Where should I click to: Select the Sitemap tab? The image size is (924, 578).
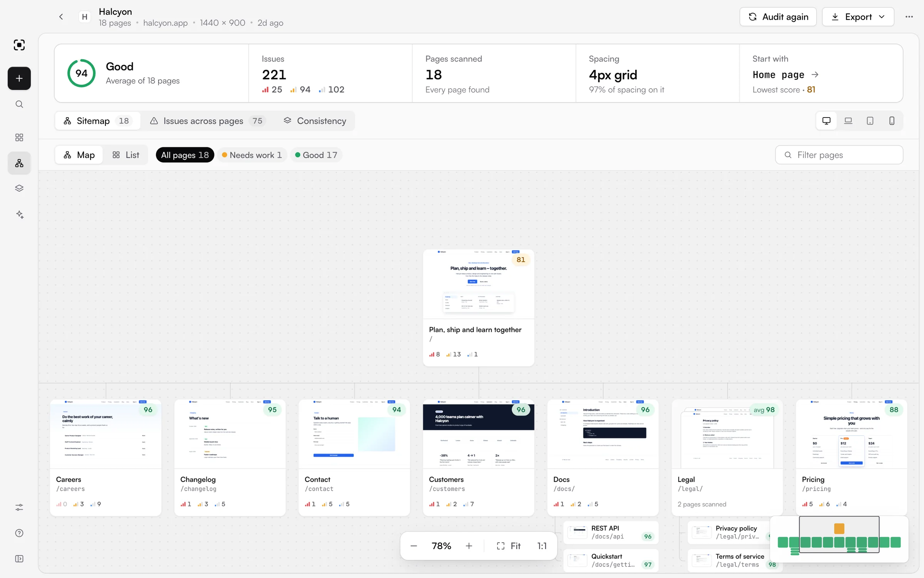pyautogui.click(x=98, y=121)
